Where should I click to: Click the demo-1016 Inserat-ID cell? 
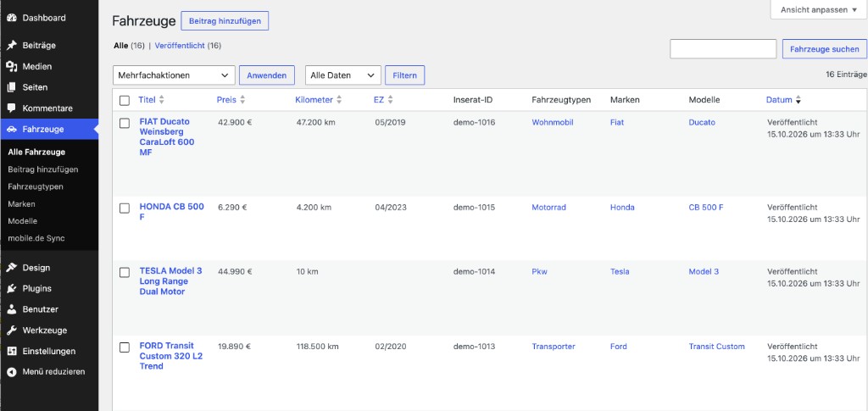[474, 122]
